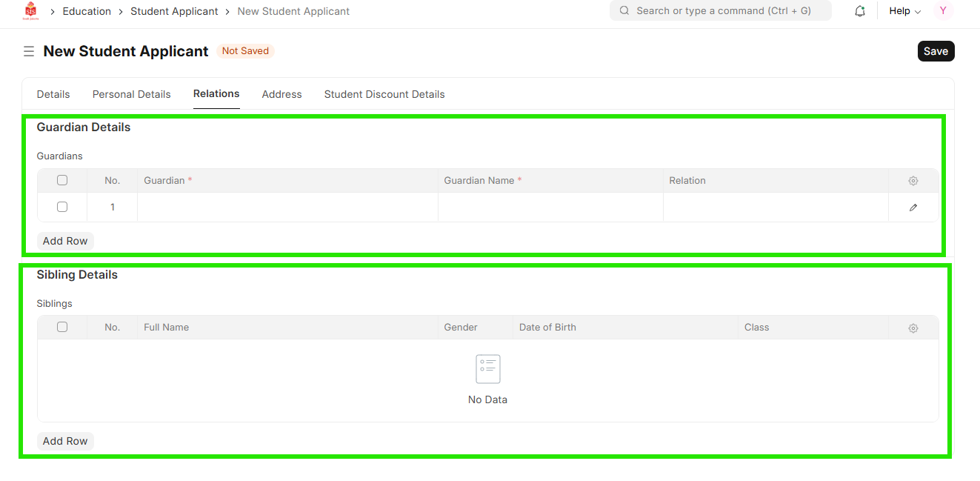The image size is (980, 481).
Task: Edit guardian row 1 with pencil icon
Action: pyautogui.click(x=913, y=208)
